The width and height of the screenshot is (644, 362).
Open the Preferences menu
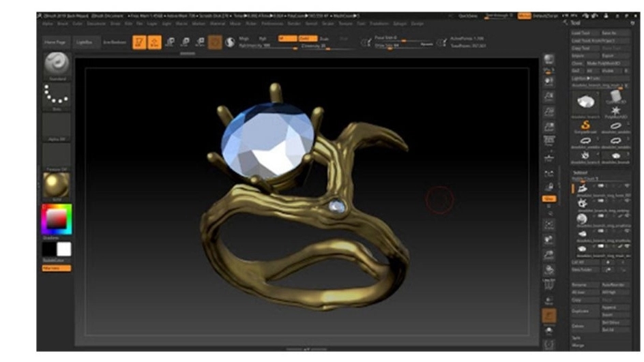click(x=272, y=24)
